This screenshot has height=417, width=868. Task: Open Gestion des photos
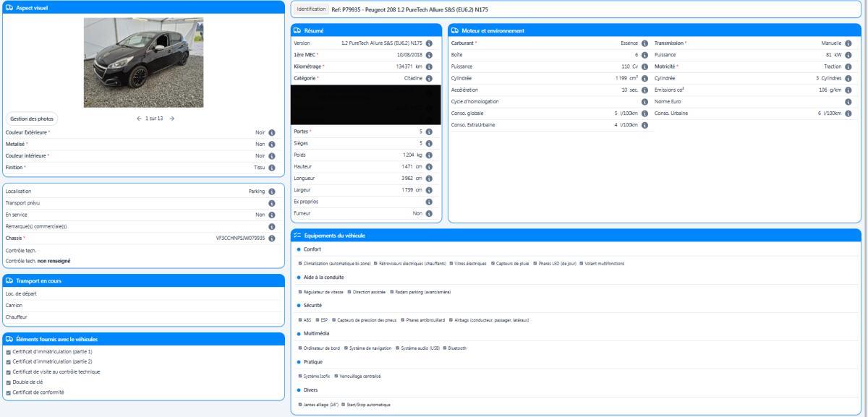(33, 119)
